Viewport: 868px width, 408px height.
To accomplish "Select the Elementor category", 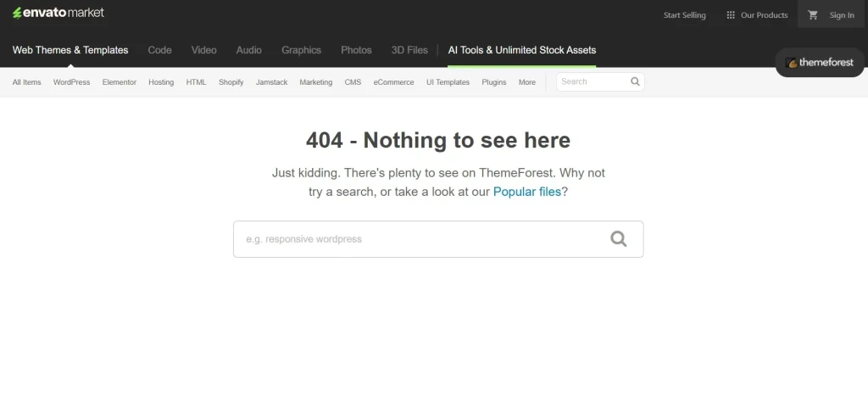I will (x=119, y=82).
